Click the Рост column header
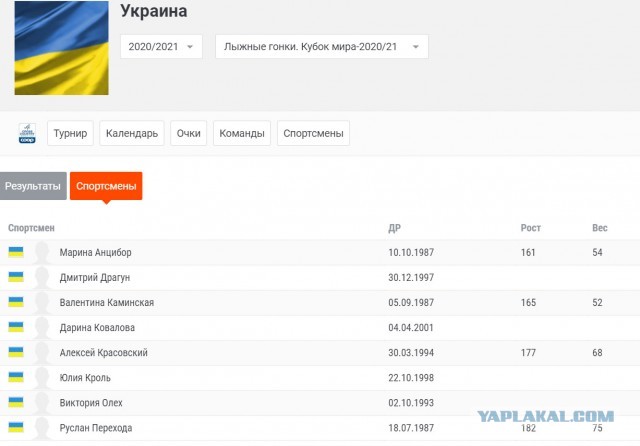The height and width of the screenshot is (446, 640). coord(531,228)
